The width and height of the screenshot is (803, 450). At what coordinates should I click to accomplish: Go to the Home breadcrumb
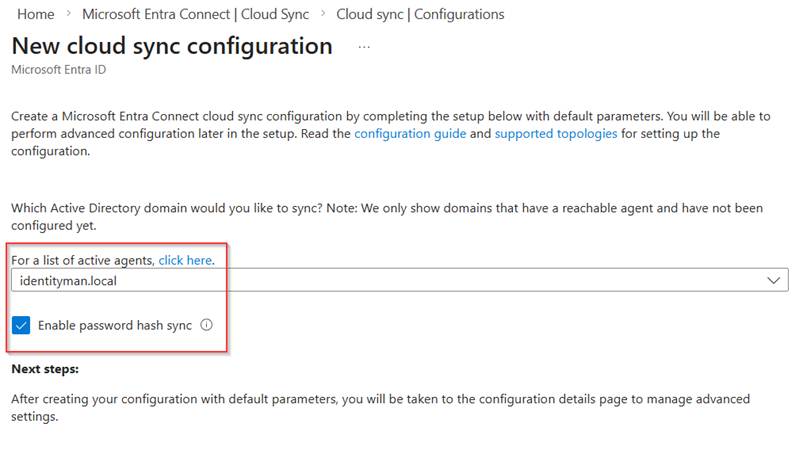pos(36,15)
